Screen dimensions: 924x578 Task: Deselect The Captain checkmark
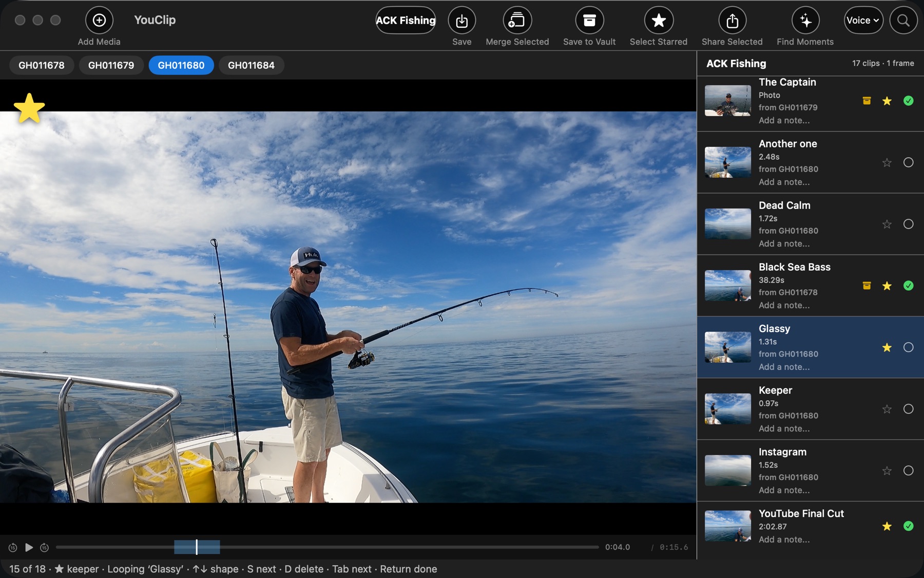click(x=908, y=101)
